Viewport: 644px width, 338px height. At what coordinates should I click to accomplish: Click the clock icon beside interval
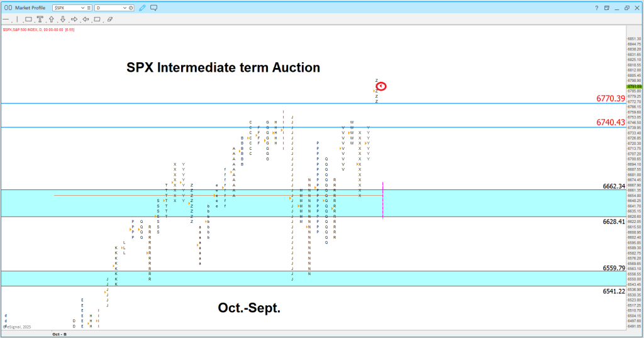pos(131,8)
